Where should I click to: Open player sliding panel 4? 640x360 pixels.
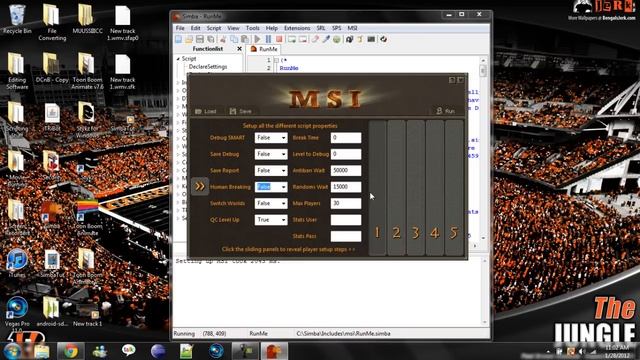[435, 188]
